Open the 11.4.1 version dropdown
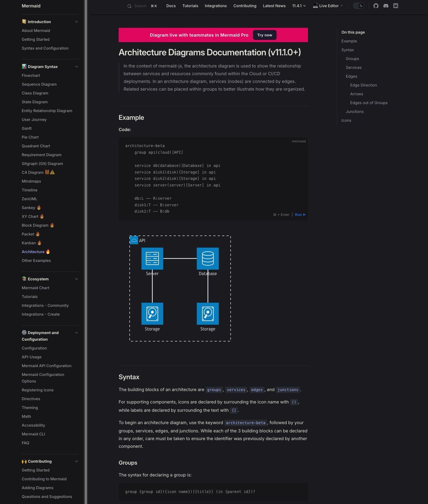Viewport: 428px width, 504px height. 299,6
